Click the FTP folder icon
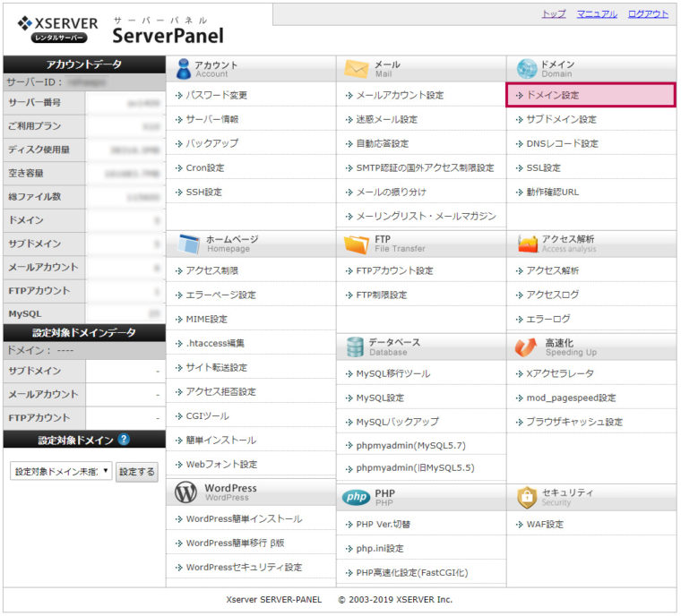The height and width of the screenshot is (616, 681). (356, 244)
